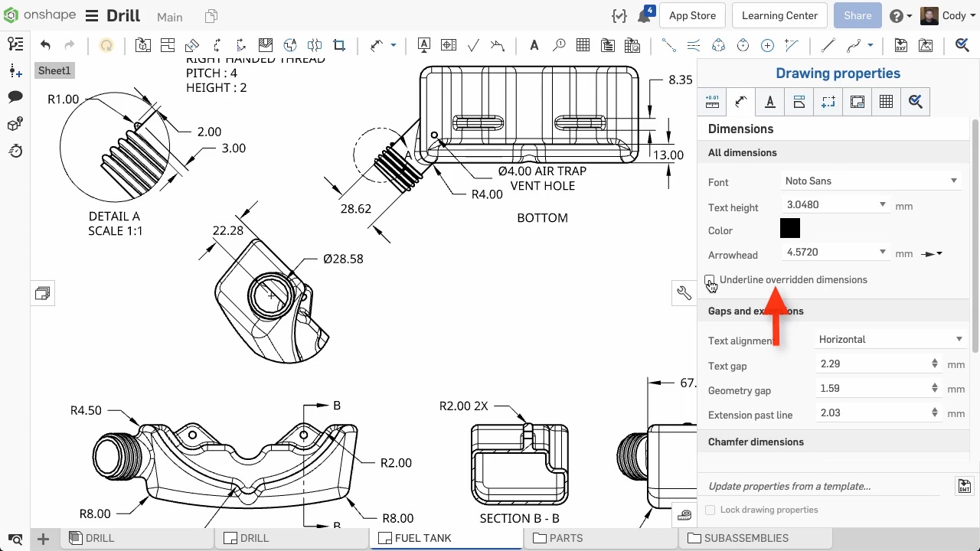Open the Inspection tab in Drawing properties
This screenshot has height=551, width=980.
click(x=916, y=101)
